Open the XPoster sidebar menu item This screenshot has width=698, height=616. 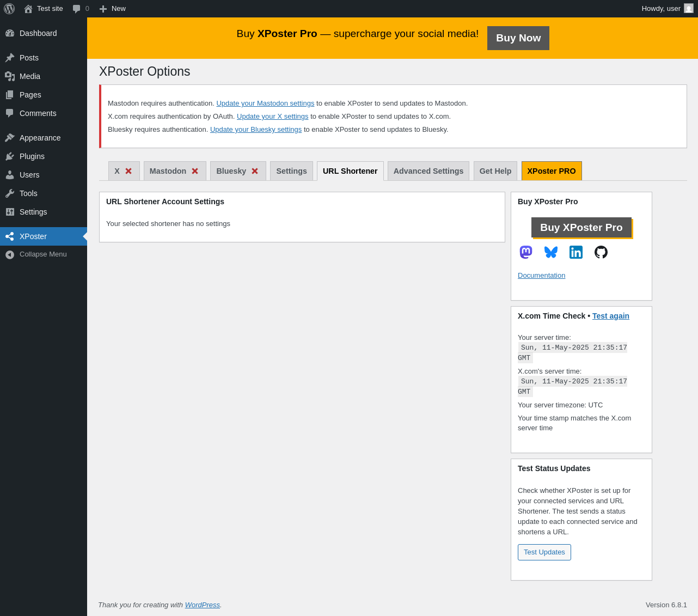click(44, 236)
